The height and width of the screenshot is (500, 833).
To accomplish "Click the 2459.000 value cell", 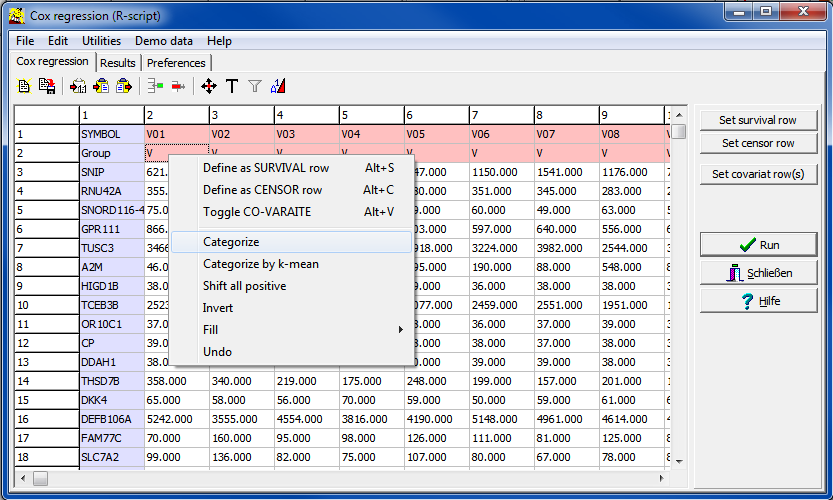I will (502, 305).
